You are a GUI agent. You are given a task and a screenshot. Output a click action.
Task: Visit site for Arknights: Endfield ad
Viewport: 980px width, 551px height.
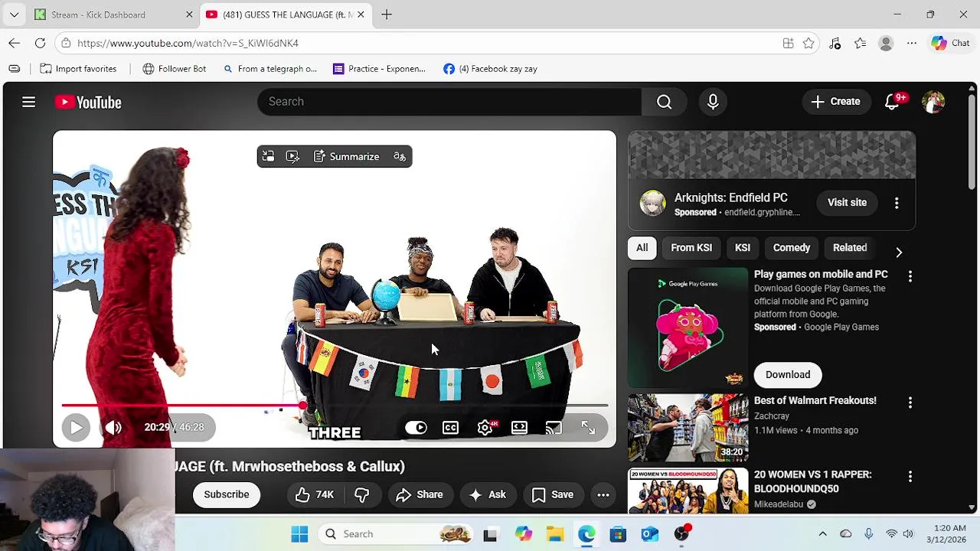click(847, 203)
